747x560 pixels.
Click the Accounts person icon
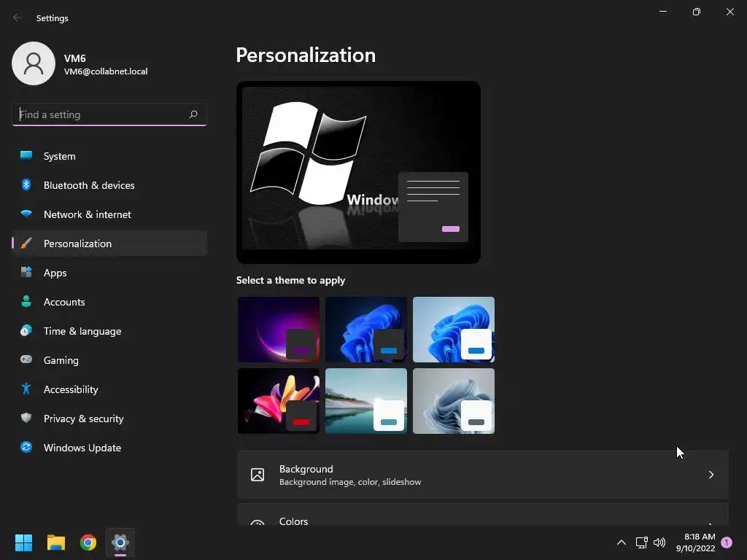[26, 301]
